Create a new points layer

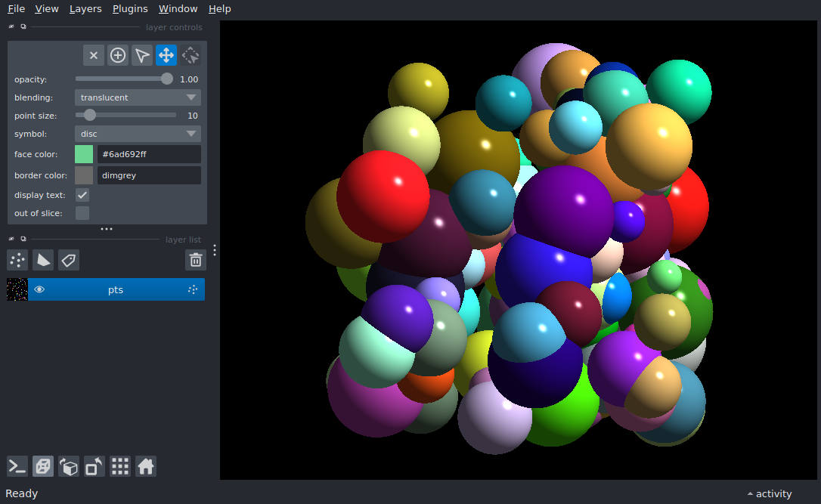tap(17, 260)
